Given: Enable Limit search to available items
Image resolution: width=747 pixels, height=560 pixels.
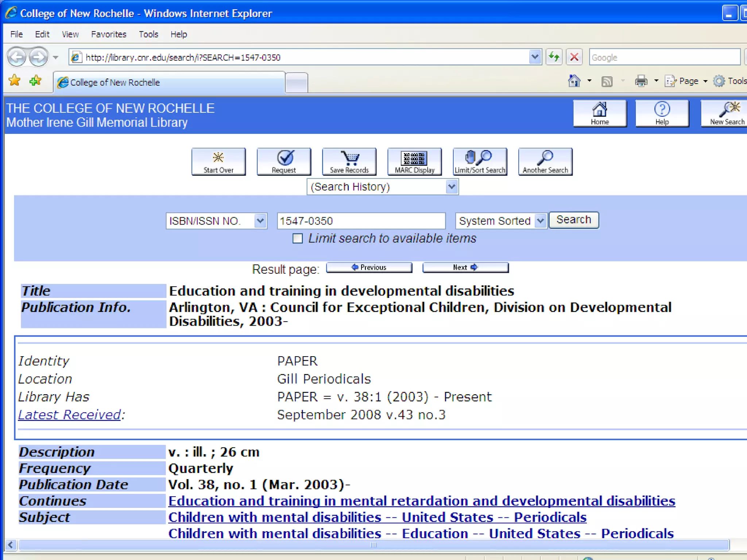Looking at the screenshot, I should tap(298, 238).
